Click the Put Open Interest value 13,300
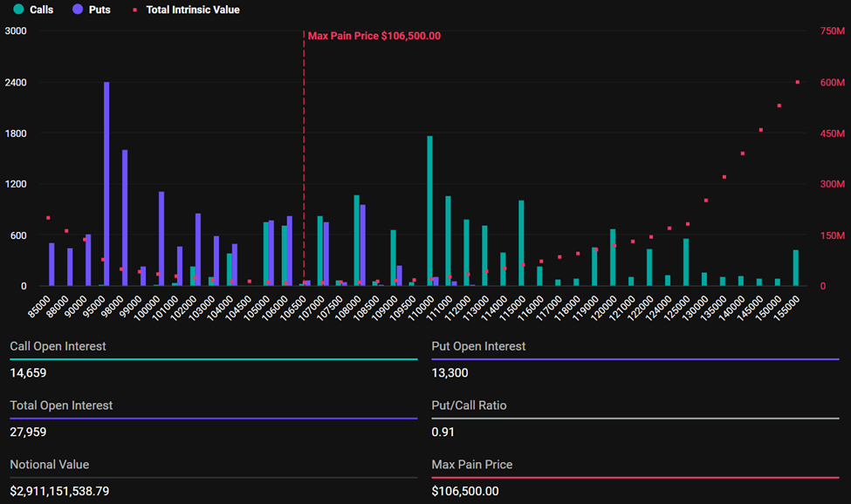 pos(450,372)
